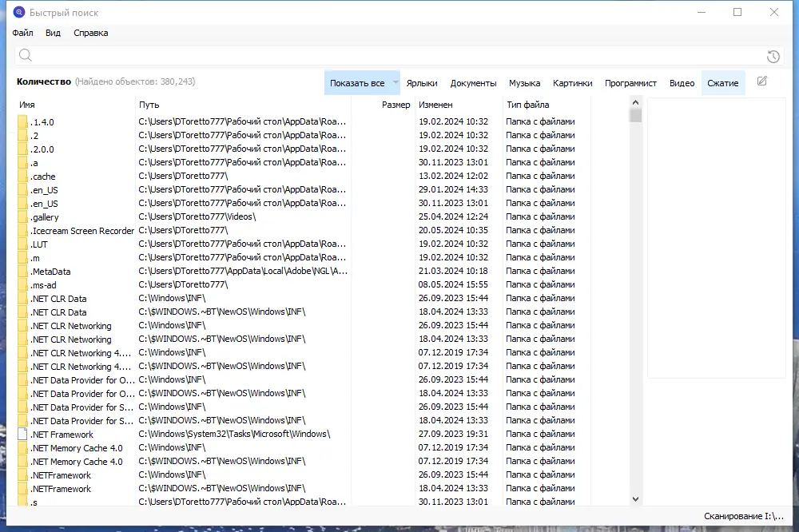This screenshot has width=799, height=532.
Task: Click the scrollbar down arrow
Action: (x=635, y=499)
